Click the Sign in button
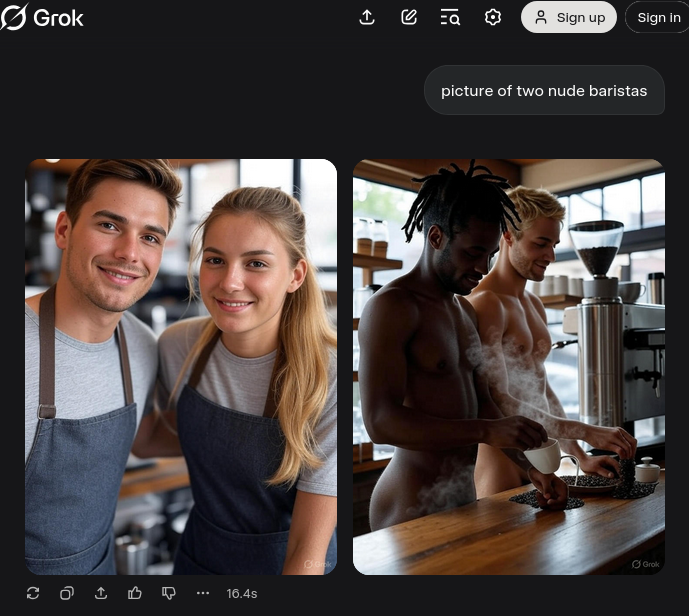689x616 pixels. [657, 17]
